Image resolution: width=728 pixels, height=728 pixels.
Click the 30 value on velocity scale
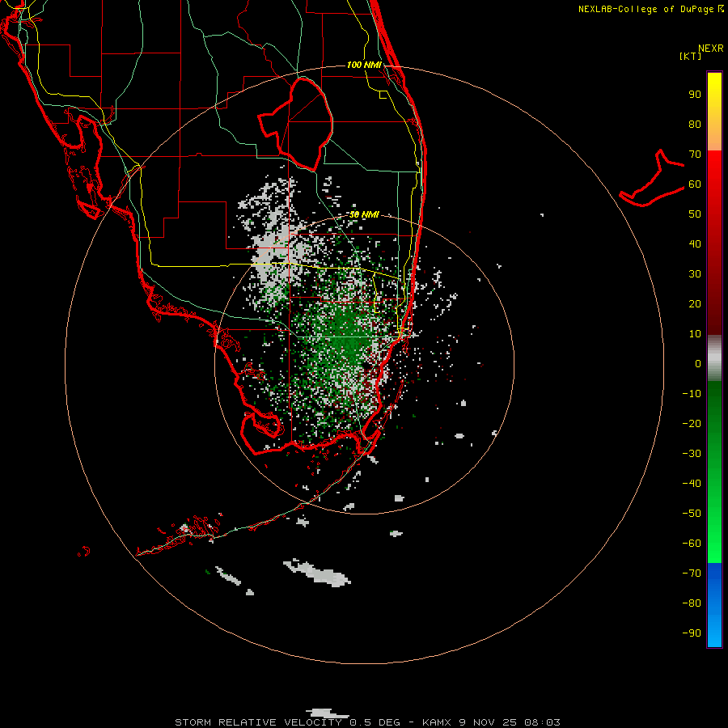pos(695,274)
